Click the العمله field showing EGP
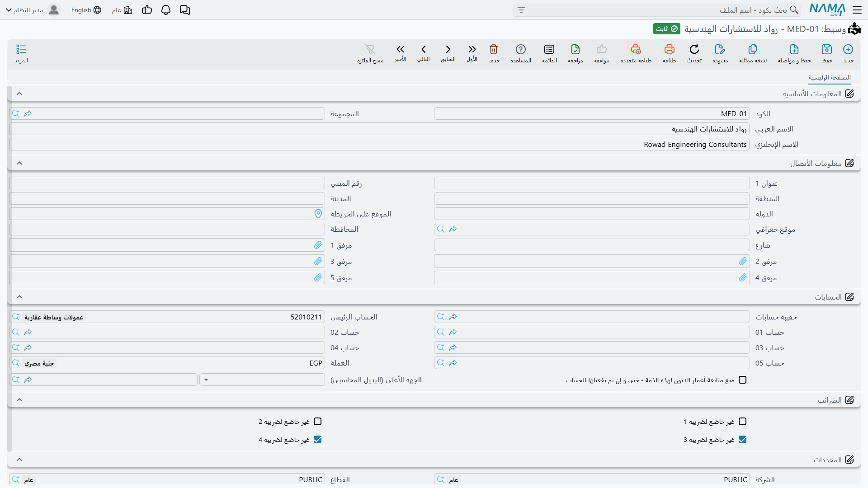 [x=167, y=363]
